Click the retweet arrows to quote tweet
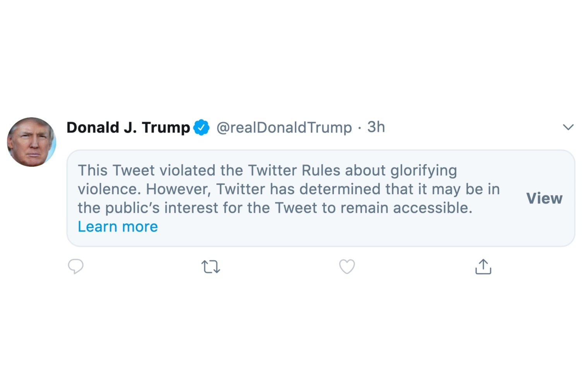The width and height of the screenshot is (588, 392). (x=211, y=266)
